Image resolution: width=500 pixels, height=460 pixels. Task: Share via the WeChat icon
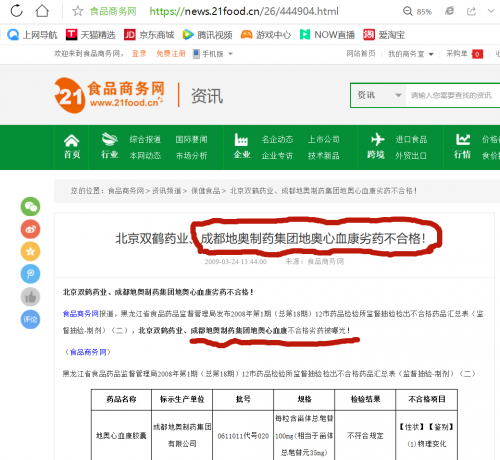coord(30,206)
